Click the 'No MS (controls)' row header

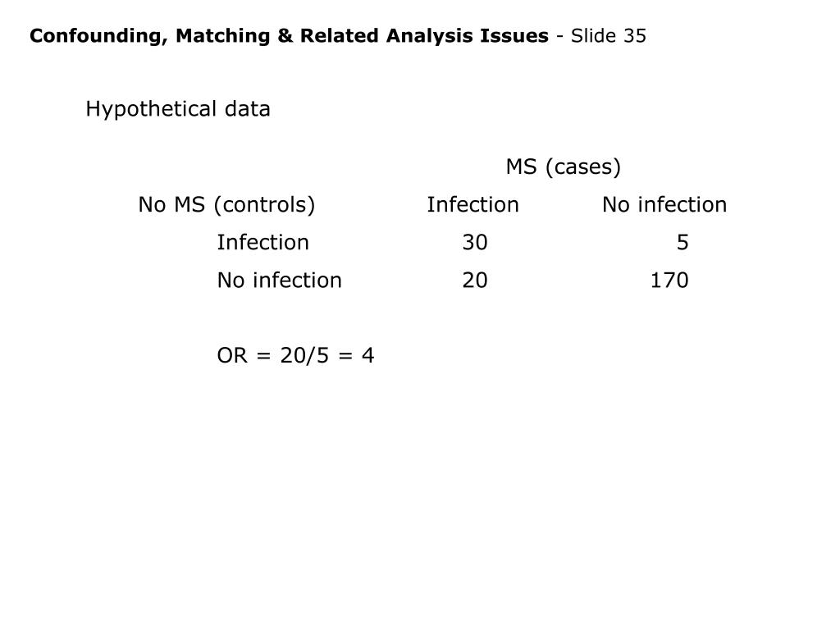pyautogui.click(x=226, y=204)
